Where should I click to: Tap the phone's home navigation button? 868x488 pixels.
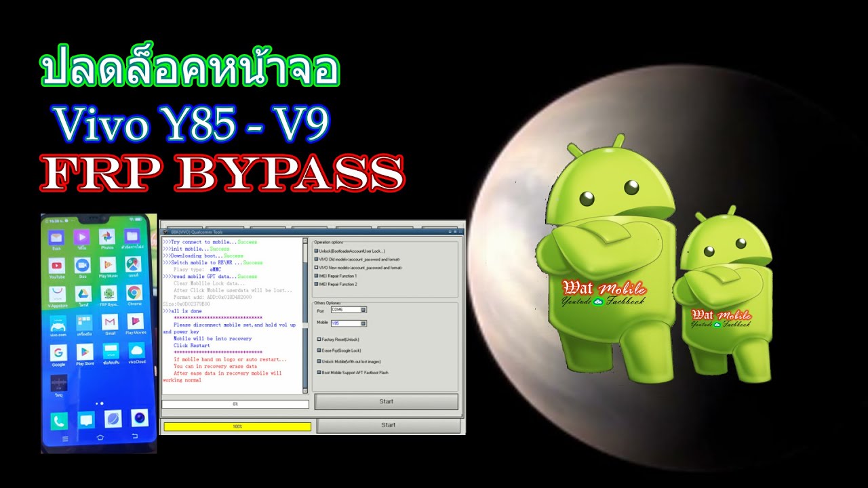tap(100, 438)
